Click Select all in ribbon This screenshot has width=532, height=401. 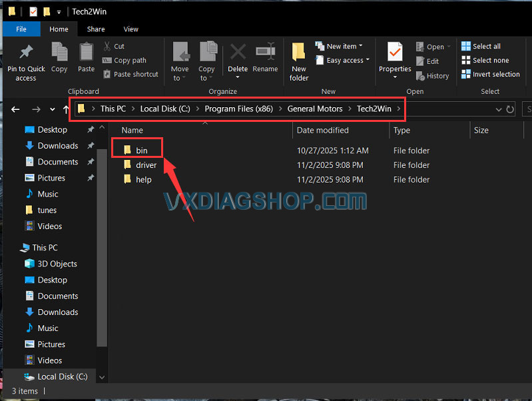[x=481, y=46]
